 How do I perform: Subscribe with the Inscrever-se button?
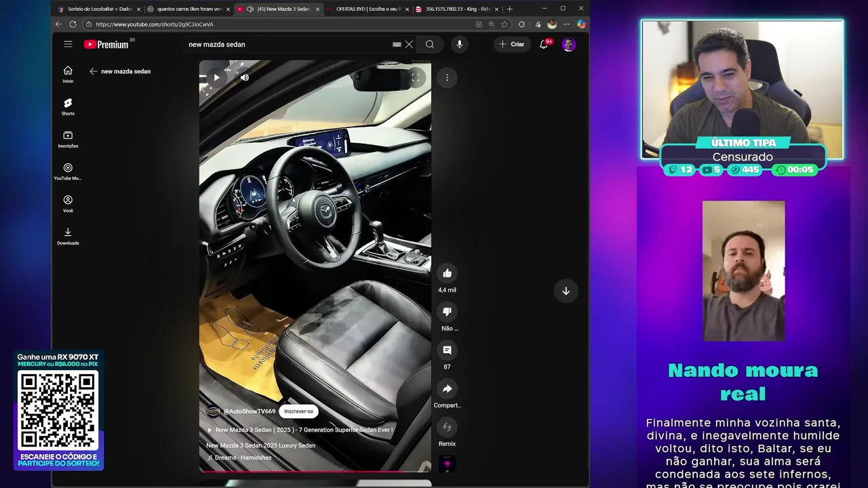tap(298, 411)
